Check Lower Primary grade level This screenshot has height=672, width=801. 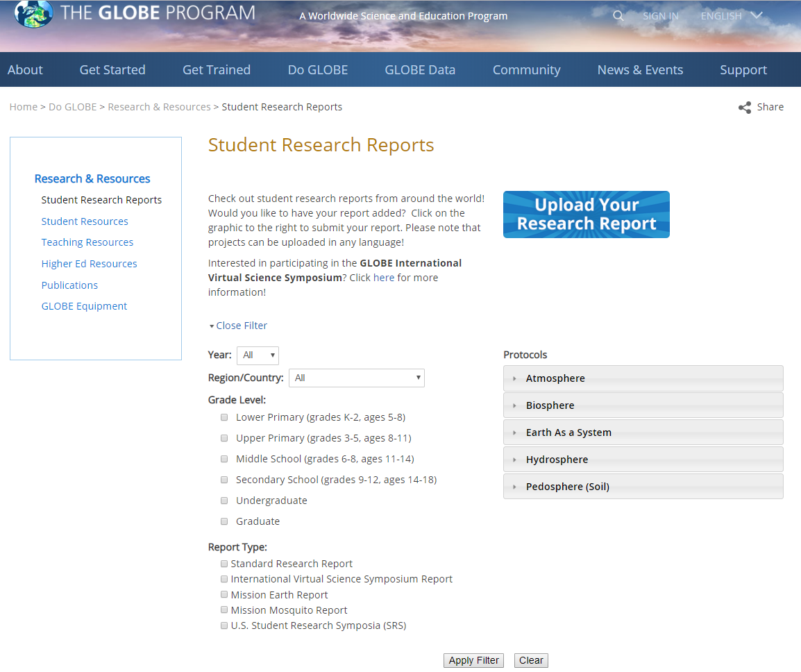click(x=224, y=417)
